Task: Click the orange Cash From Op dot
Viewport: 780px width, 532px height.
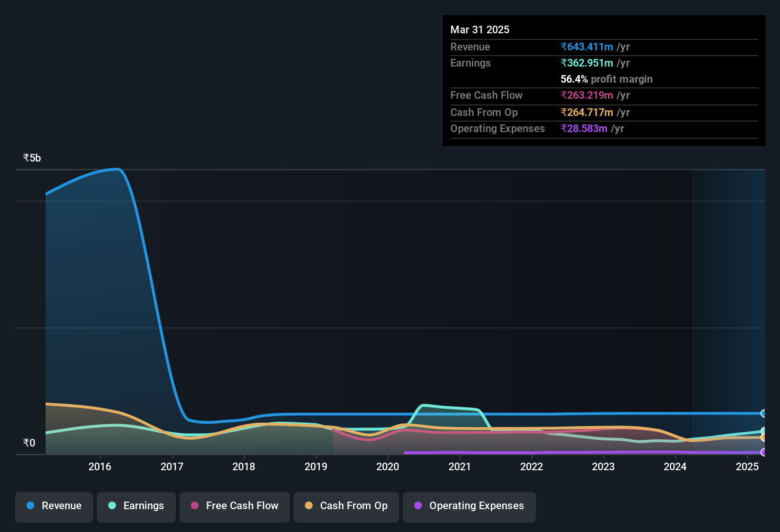Action: coord(309,505)
